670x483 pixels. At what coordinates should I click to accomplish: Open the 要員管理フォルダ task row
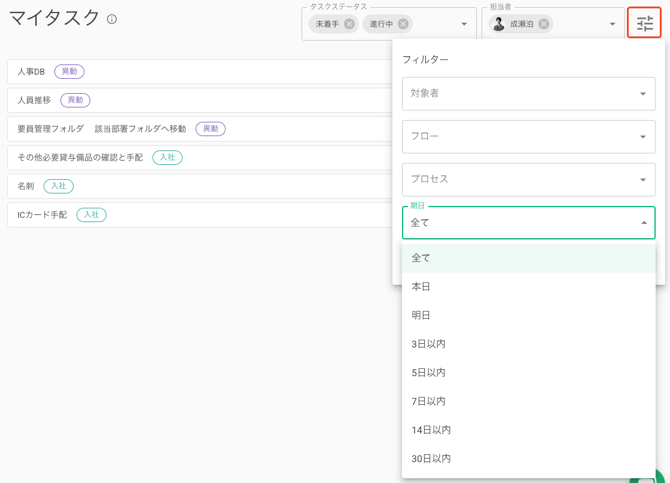[200, 129]
